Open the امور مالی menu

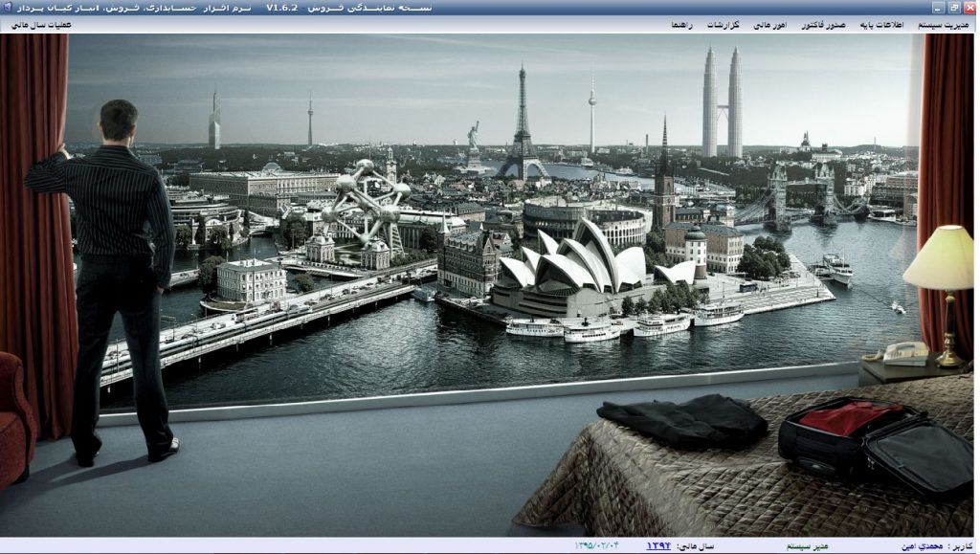coord(769,25)
